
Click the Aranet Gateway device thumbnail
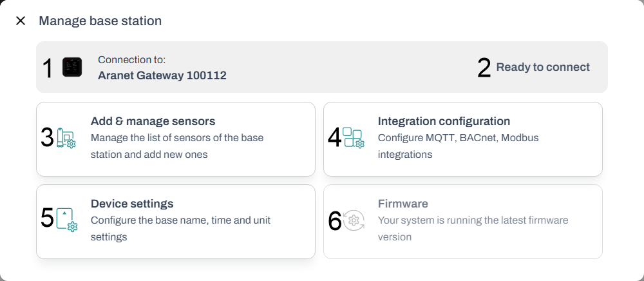tap(72, 67)
